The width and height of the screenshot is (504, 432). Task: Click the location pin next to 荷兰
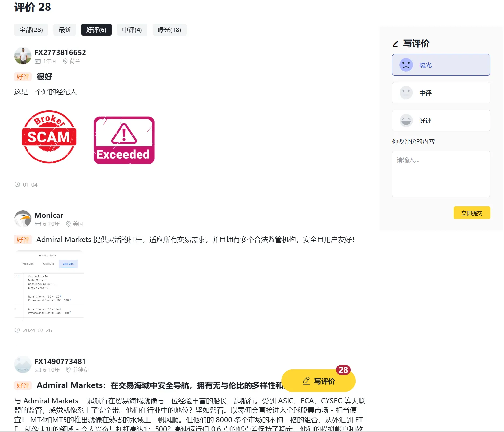(x=65, y=61)
